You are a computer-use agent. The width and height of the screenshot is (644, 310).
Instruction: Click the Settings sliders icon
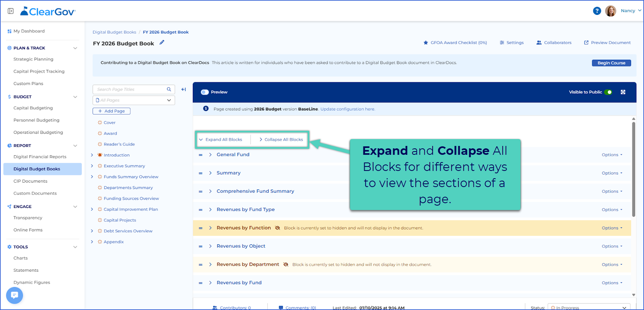502,43
